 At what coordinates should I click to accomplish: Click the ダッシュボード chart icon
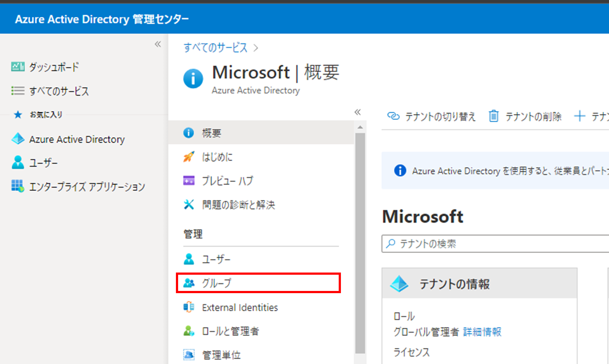pyautogui.click(x=18, y=67)
